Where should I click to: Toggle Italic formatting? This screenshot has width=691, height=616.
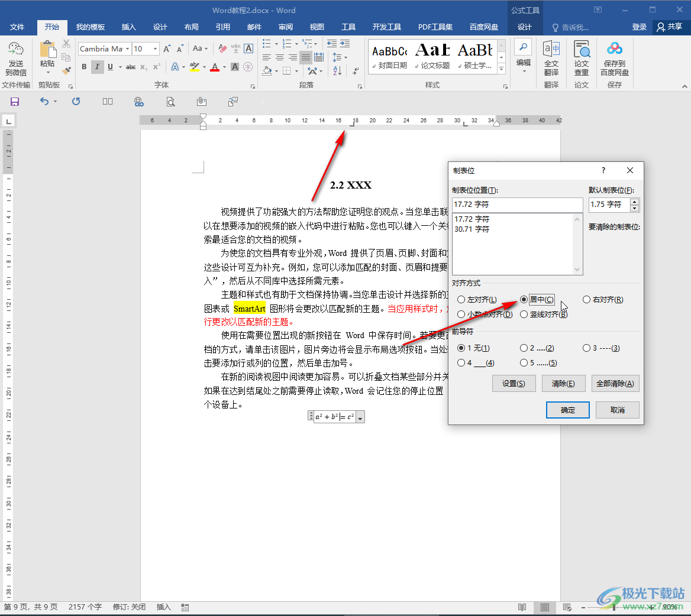point(97,67)
